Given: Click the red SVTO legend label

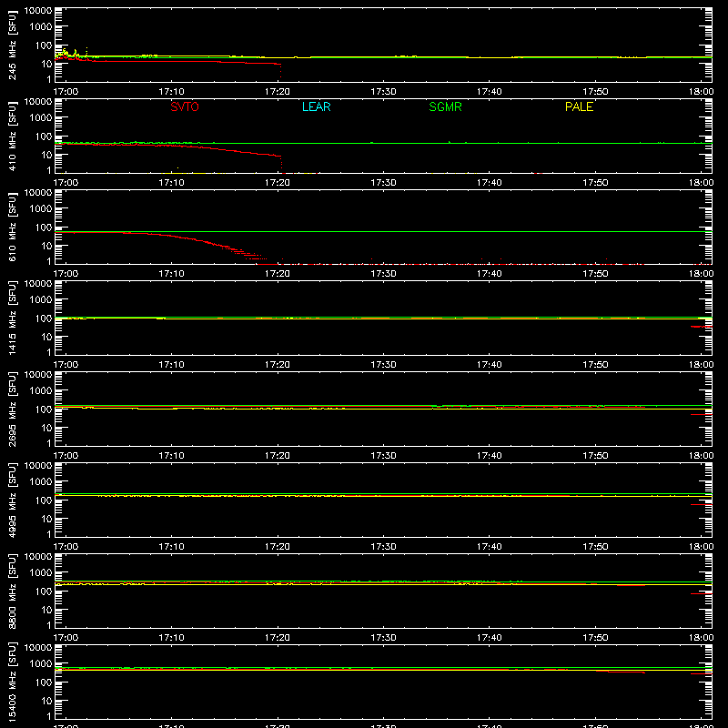Looking at the screenshot, I should point(185,106).
